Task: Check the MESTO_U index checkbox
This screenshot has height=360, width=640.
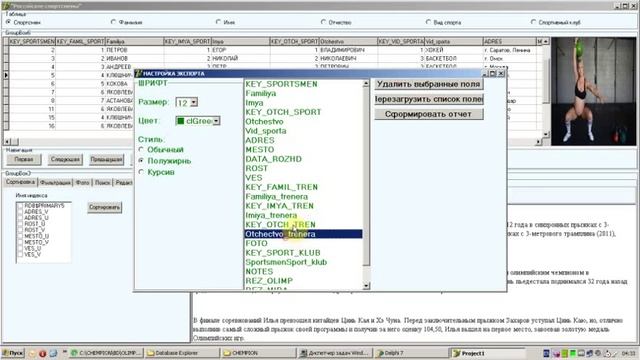Action: pos(20,236)
